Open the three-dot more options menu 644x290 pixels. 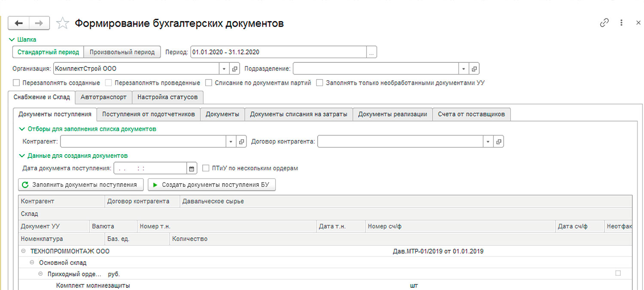pyautogui.click(x=621, y=23)
